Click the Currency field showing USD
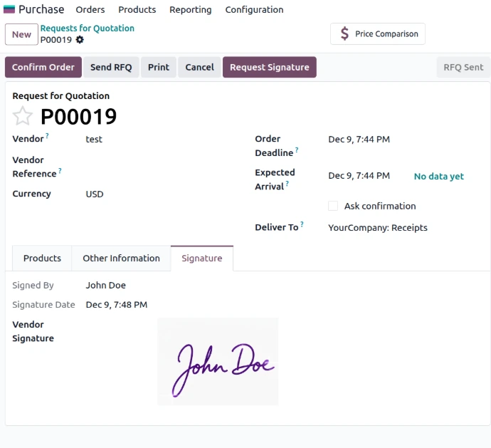Viewport: 491px width, 448px height. (x=95, y=194)
